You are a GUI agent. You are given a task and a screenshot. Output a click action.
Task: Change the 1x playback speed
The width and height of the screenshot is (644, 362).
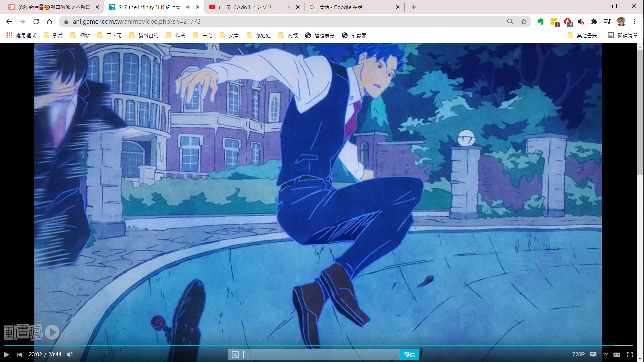click(605, 355)
